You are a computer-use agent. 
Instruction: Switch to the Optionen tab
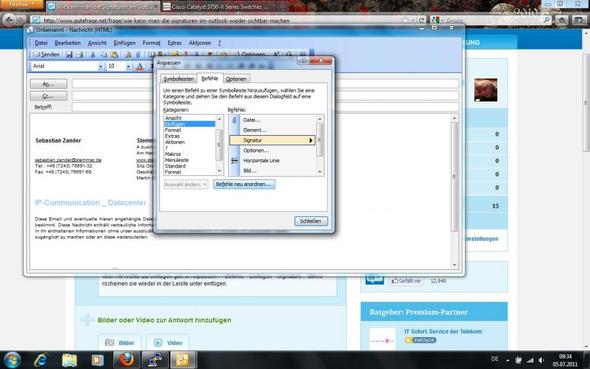click(236, 79)
